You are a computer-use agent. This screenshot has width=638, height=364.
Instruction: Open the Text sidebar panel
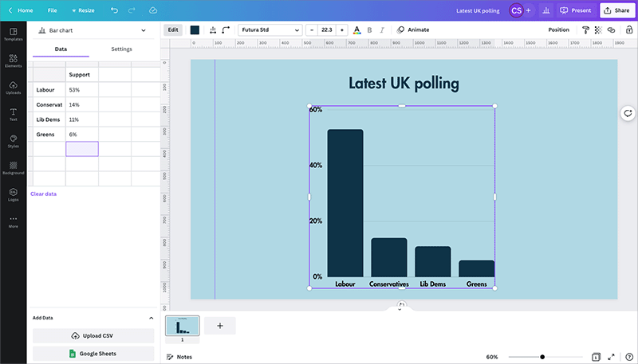coord(13,115)
